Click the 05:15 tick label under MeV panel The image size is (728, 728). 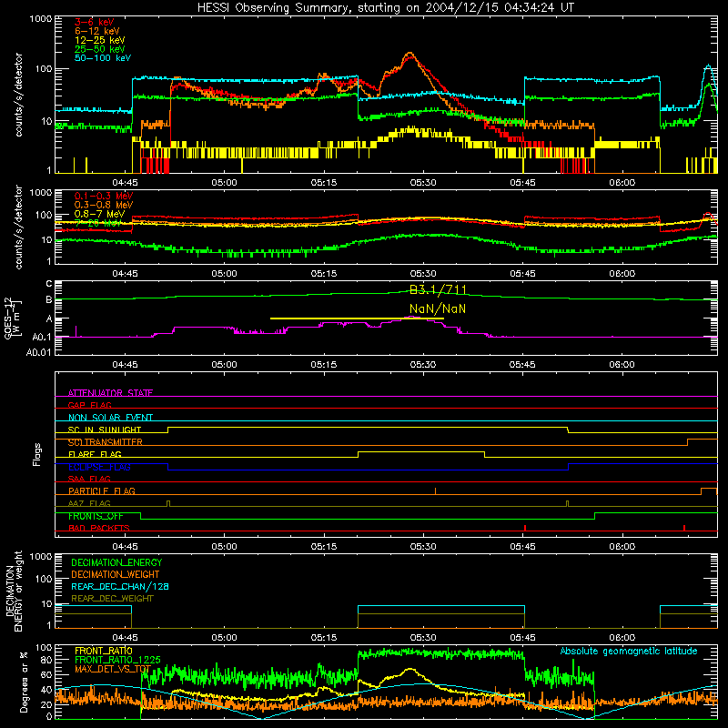coord(324,274)
